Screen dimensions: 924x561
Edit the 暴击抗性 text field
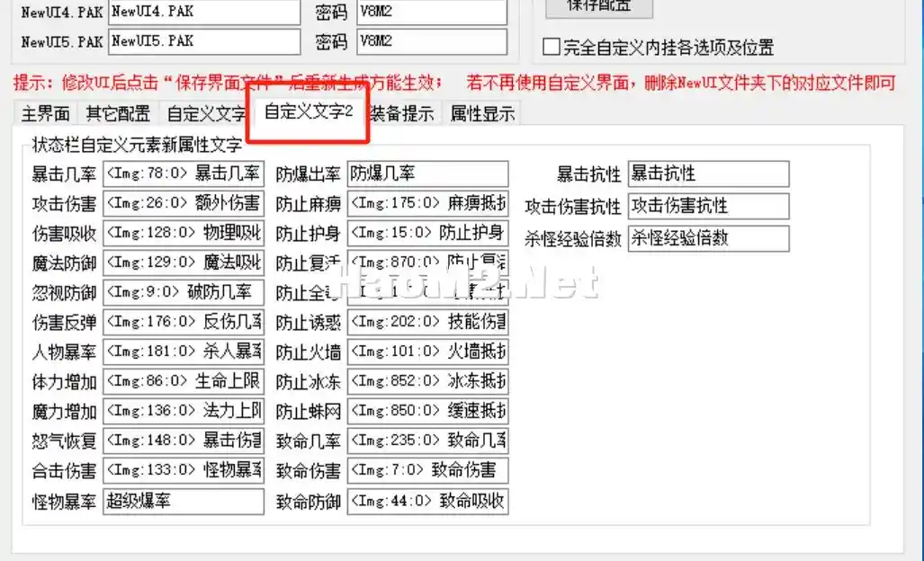(x=708, y=174)
